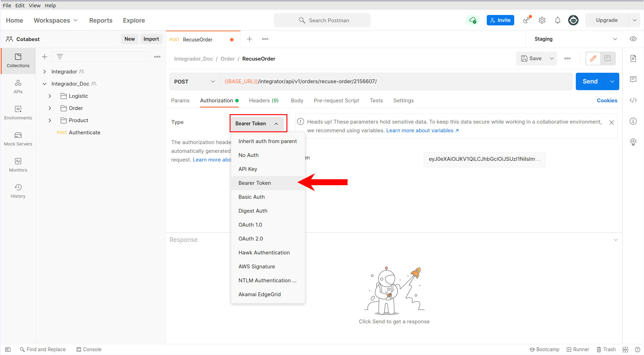Viewport: 644px width, 355px height.
Task: Open tab options three dots menu
Action: (265, 39)
